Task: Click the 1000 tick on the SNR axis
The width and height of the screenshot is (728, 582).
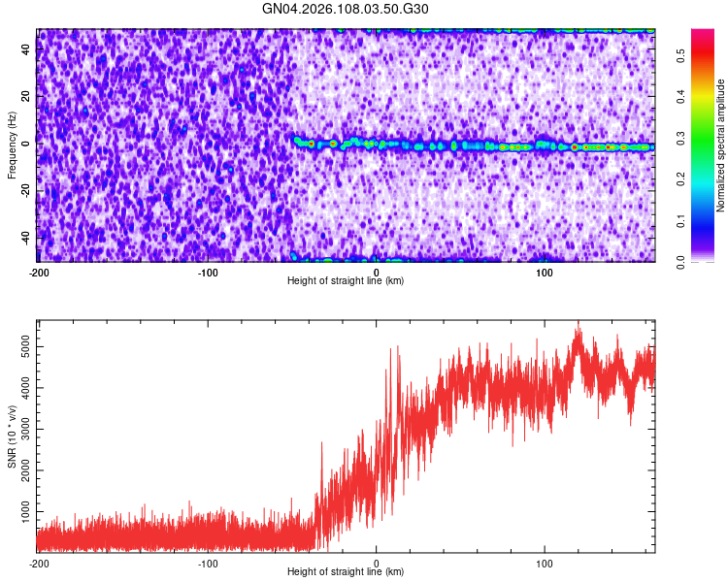Action: point(26,511)
